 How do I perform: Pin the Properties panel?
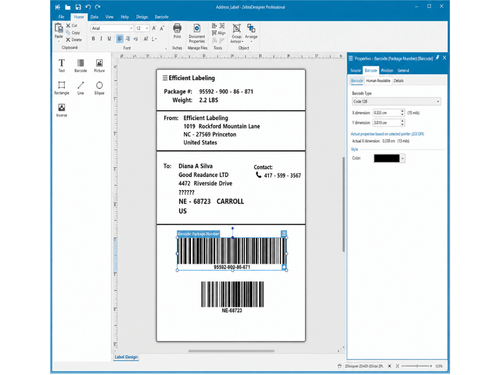[438, 58]
